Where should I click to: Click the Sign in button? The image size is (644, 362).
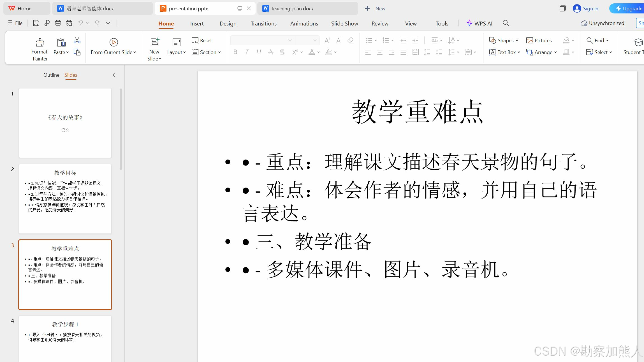[x=586, y=9]
